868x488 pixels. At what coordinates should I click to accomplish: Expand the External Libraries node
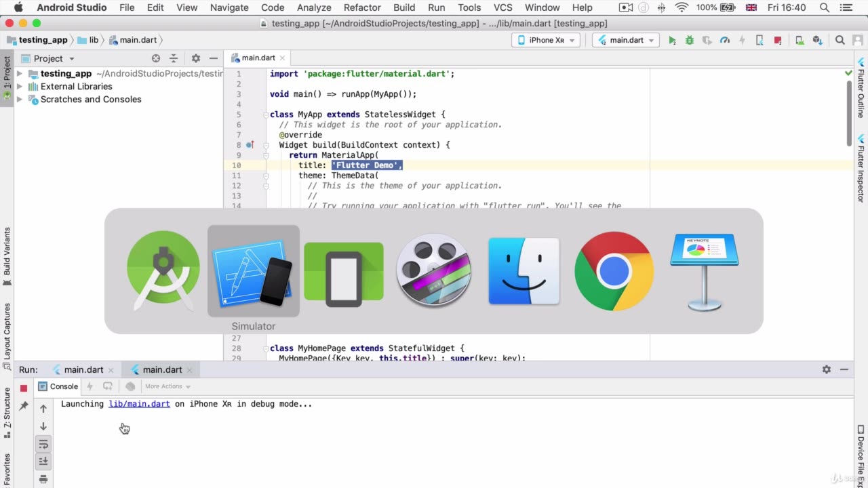point(19,86)
